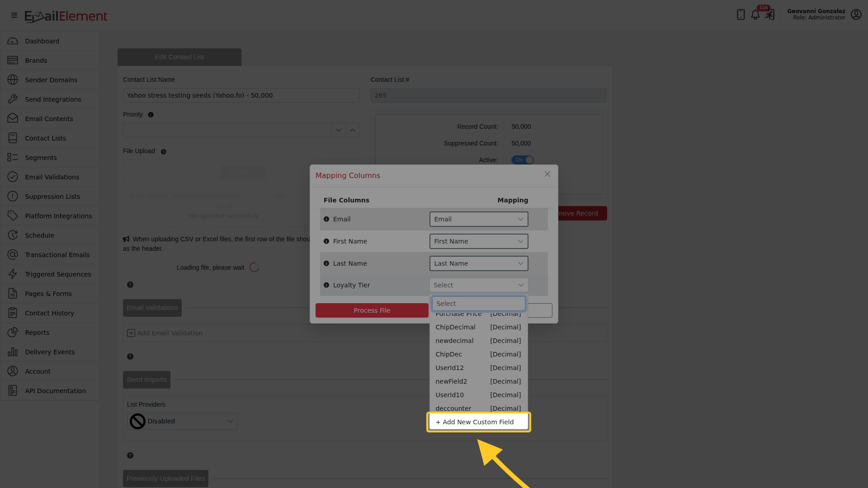The width and height of the screenshot is (868, 488).
Task: Click the Edit Contact List tab
Action: [179, 57]
